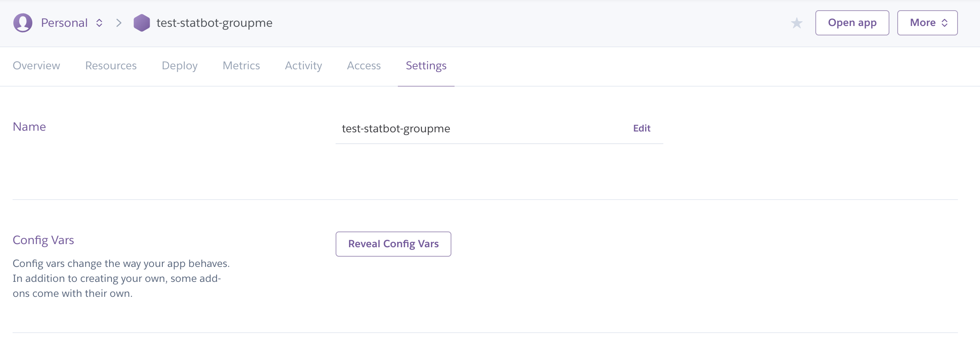The image size is (980, 348).
Task: Click the purple hexagon app icon
Action: [142, 23]
